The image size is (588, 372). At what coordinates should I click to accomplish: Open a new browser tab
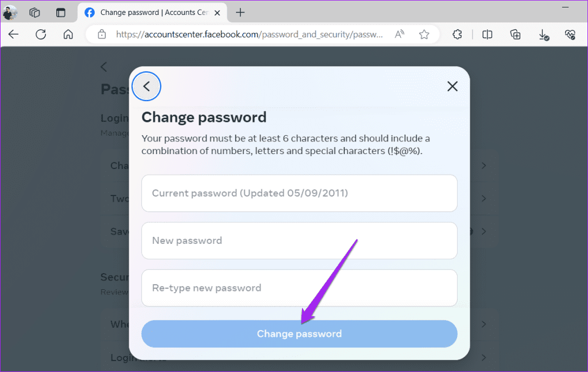[240, 12]
